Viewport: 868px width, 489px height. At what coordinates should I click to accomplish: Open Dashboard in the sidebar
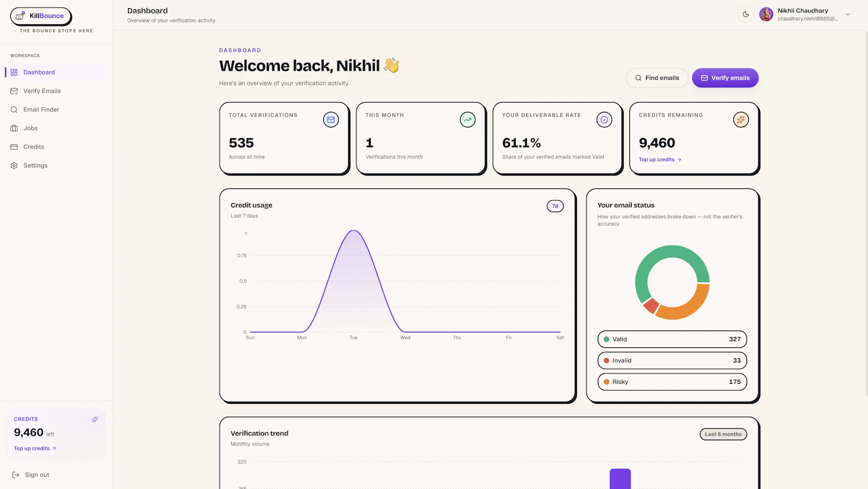[56, 72]
